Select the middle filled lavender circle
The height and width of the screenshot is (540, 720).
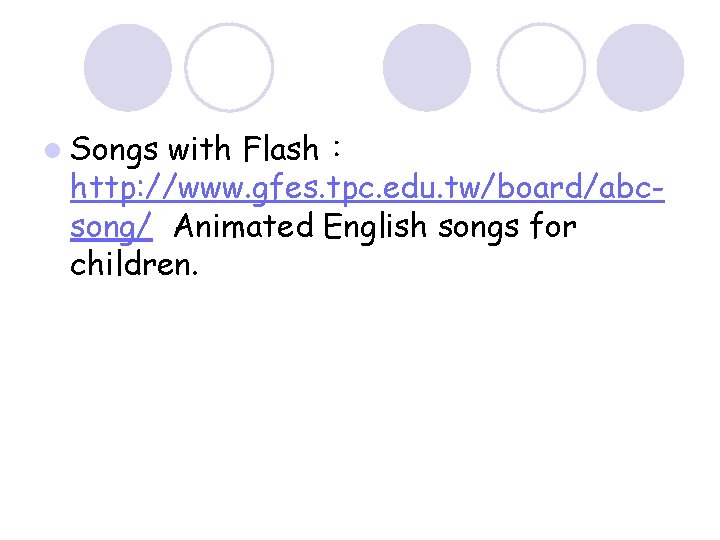pyautogui.click(x=427, y=68)
